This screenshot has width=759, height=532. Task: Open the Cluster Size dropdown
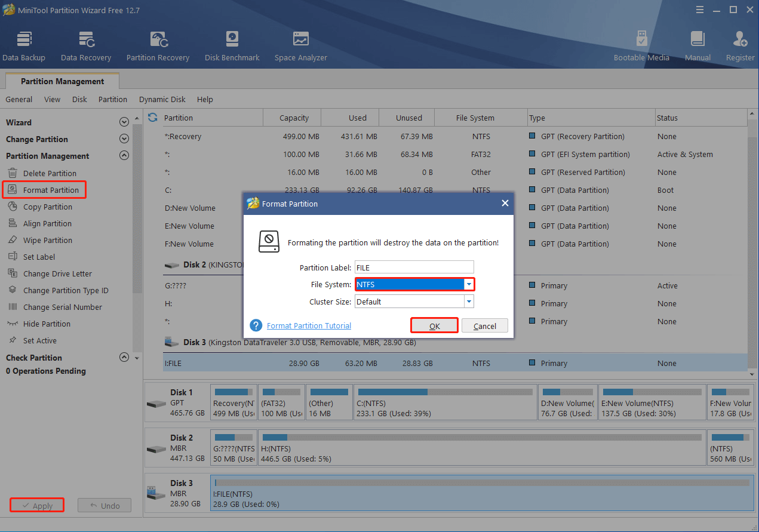(x=469, y=302)
